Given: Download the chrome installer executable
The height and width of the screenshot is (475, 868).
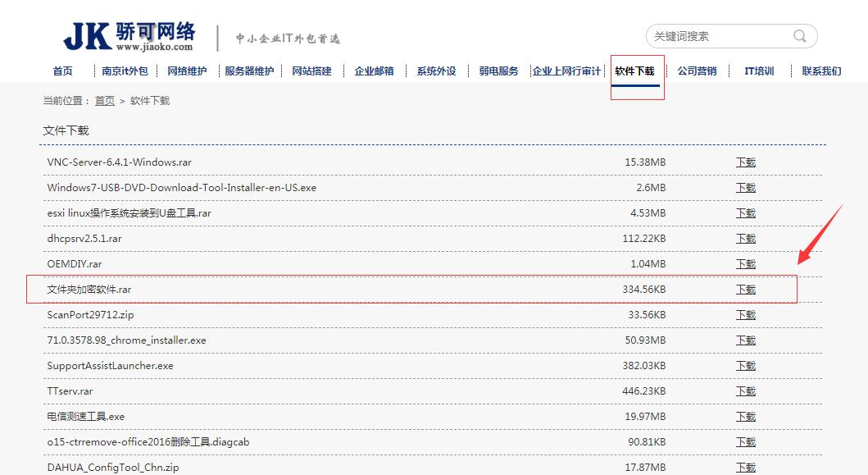Looking at the screenshot, I should pos(745,340).
